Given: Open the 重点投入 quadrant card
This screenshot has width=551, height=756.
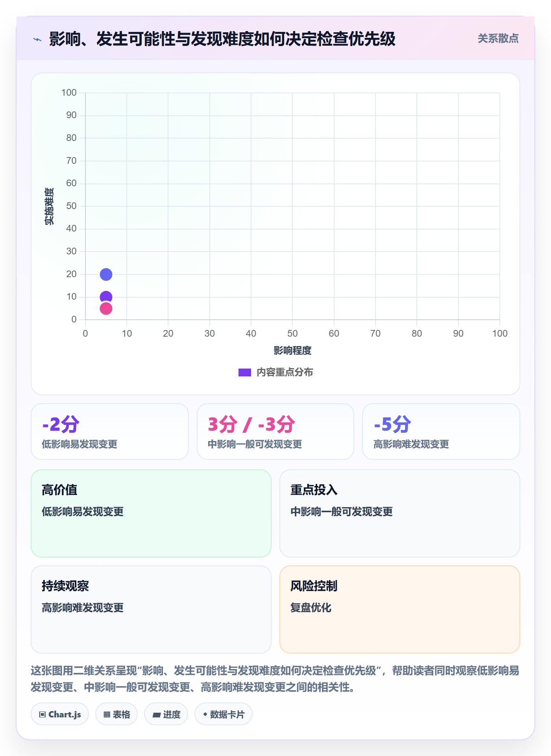Looking at the screenshot, I should click(400, 513).
